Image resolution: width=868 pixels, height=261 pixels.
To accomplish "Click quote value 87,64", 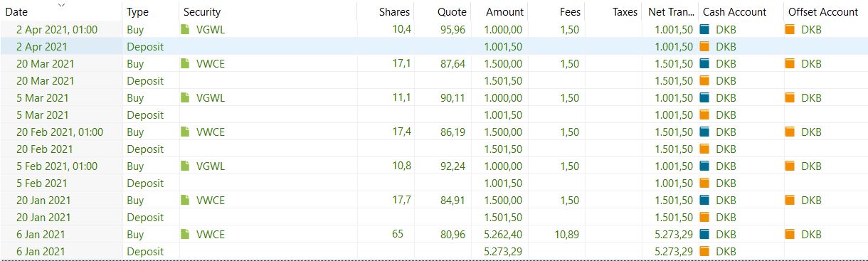I will click(454, 63).
